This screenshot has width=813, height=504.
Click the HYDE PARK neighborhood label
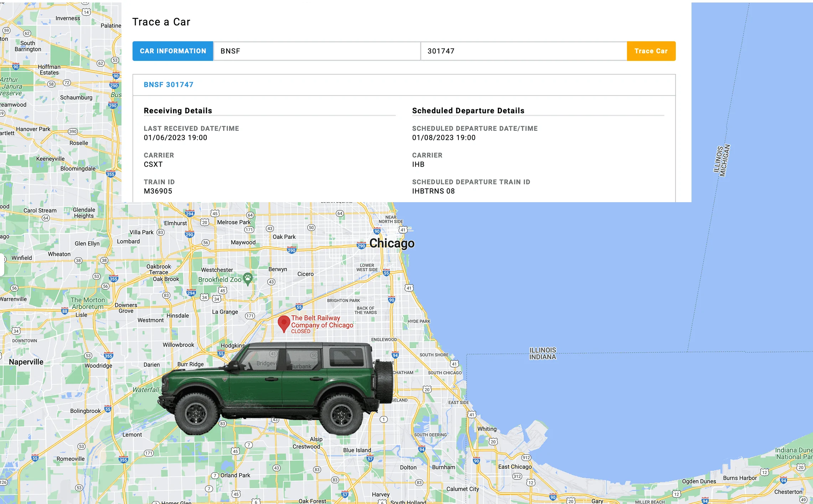click(419, 321)
